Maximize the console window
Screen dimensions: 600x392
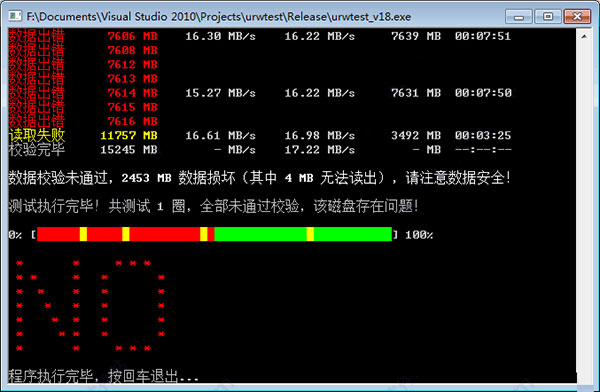(x=548, y=16)
